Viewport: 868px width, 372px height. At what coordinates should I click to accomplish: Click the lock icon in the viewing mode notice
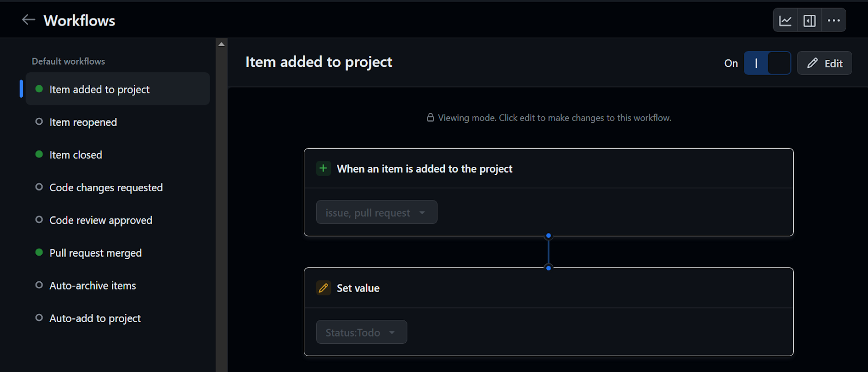(x=429, y=117)
